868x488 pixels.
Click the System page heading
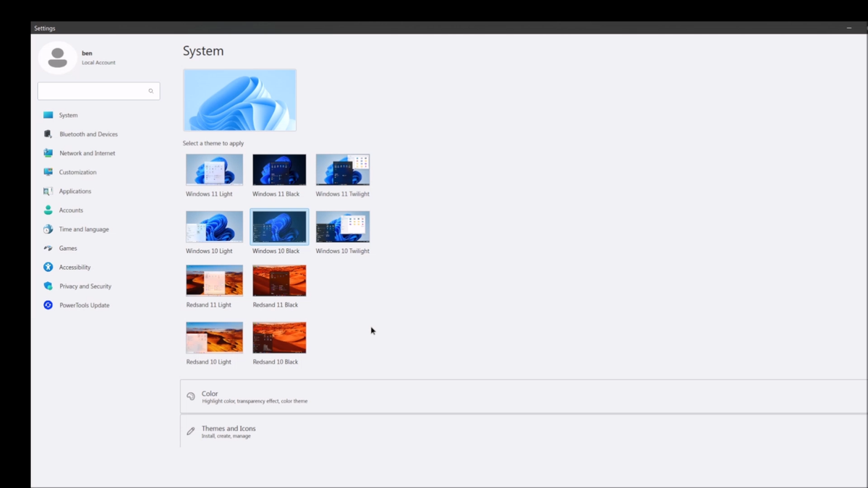point(203,51)
